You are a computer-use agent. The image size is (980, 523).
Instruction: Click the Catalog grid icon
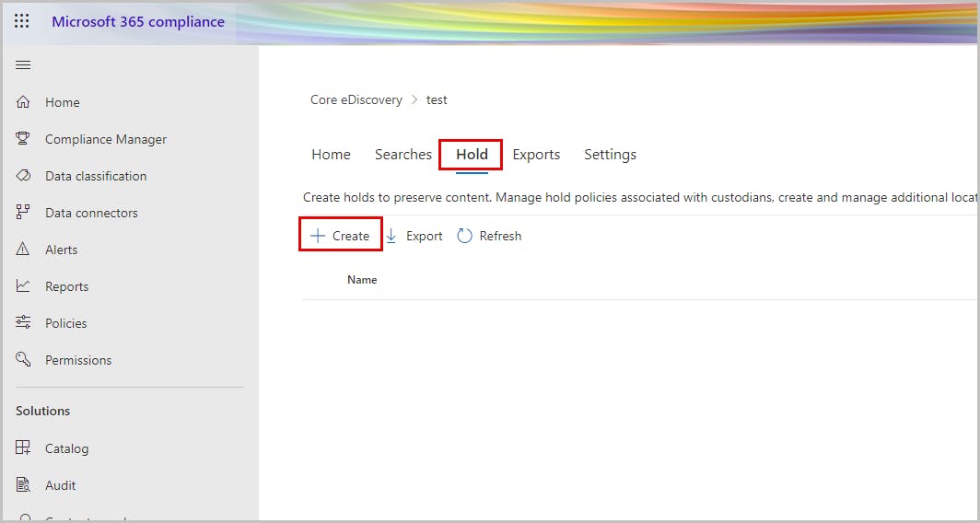23,448
